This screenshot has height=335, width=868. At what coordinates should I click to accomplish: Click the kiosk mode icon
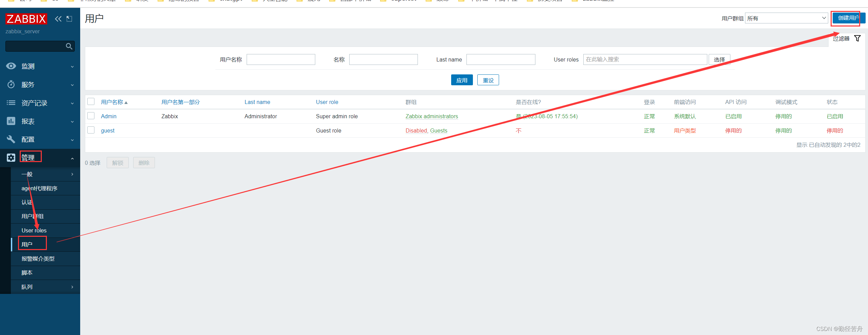pos(69,19)
